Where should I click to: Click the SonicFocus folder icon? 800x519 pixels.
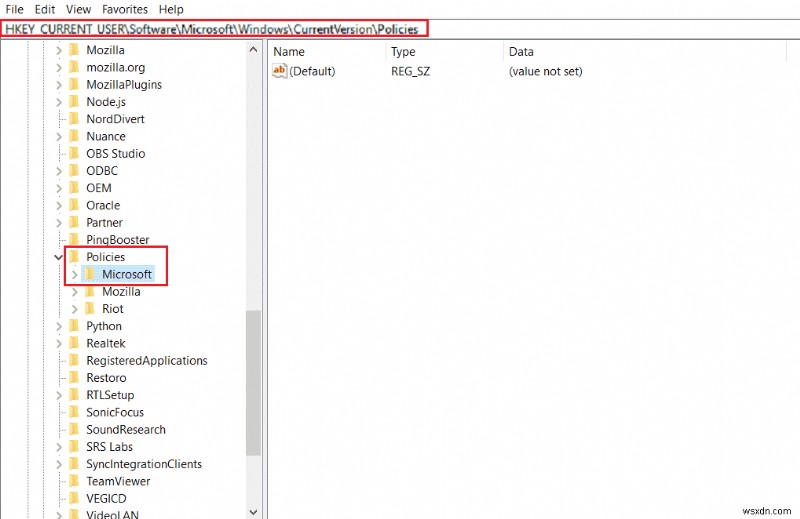point(74,412)
